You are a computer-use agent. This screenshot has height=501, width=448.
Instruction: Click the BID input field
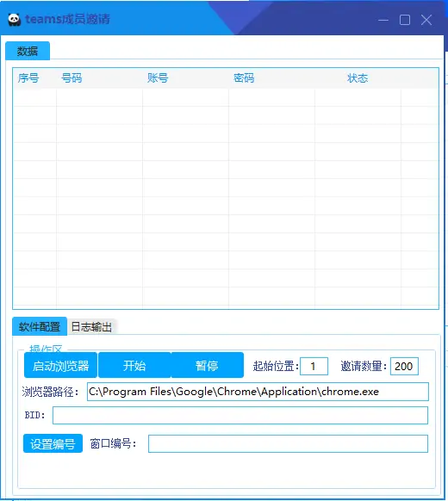point(240,416)
